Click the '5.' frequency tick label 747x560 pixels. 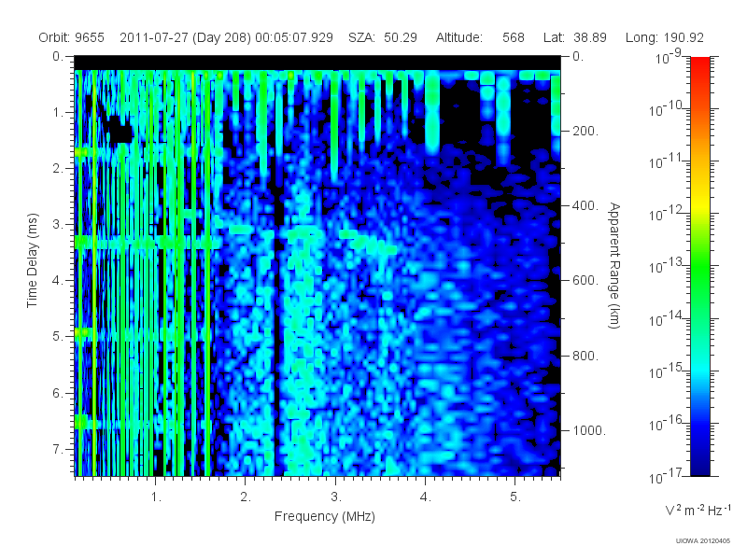[x=515, y=497]
